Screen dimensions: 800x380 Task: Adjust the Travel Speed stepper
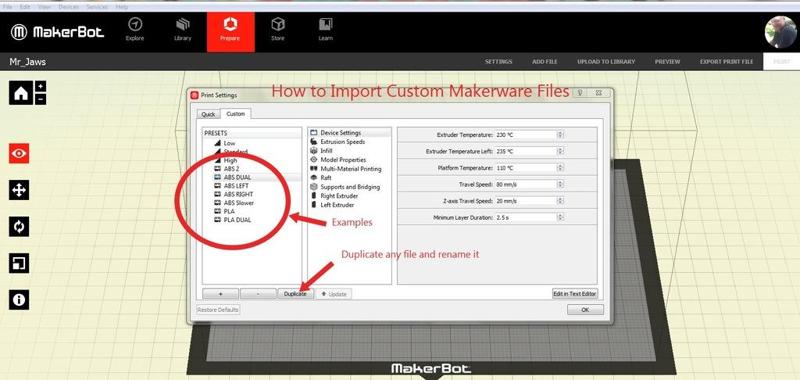pyautogui.click(x=560, y=185)
